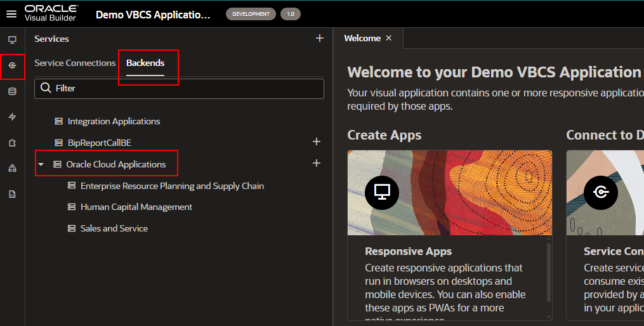Click the monitor icon on Responsive Apps card
The width and height of the screenshot is (644, 326).
382,192
